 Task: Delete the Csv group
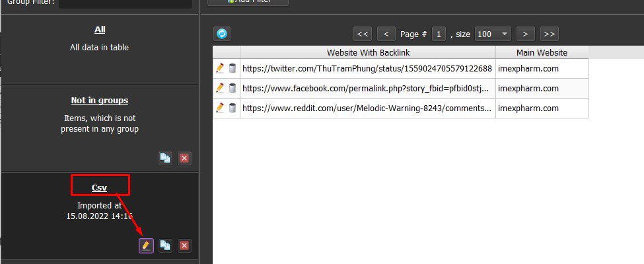(184, 245)
